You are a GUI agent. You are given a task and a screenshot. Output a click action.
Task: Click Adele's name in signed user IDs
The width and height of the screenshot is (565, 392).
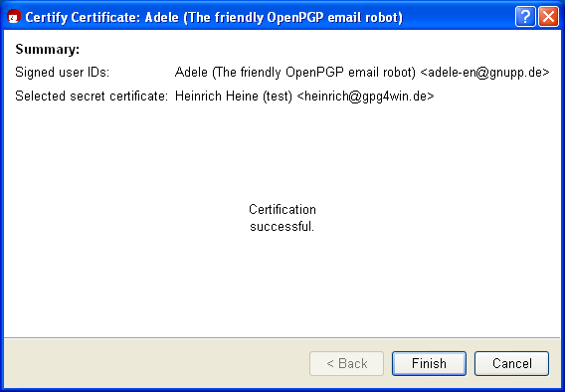[191, 73]
